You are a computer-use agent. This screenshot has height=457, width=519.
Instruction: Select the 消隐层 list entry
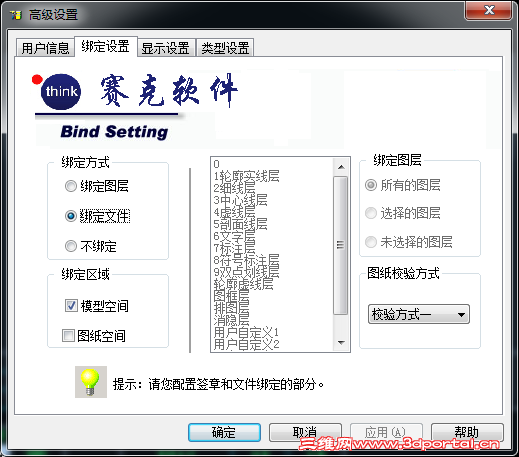(273, 320)
